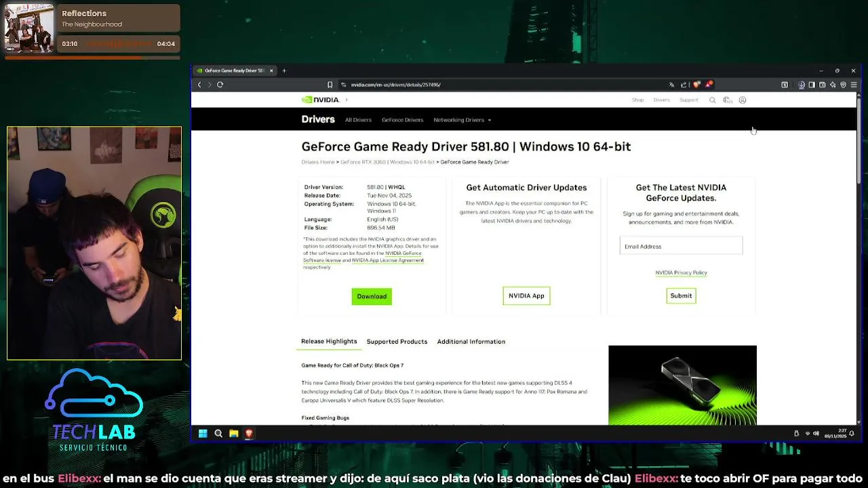The height and width of the screenshot is (488, 868).
Task: Click the taskbar clock and date
Action: click(835, 434)
